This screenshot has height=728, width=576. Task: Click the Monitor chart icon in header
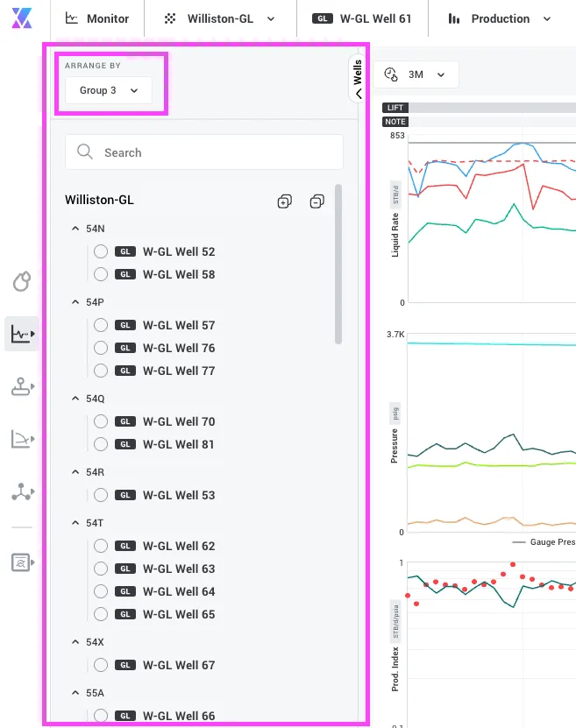coord(72,18)
